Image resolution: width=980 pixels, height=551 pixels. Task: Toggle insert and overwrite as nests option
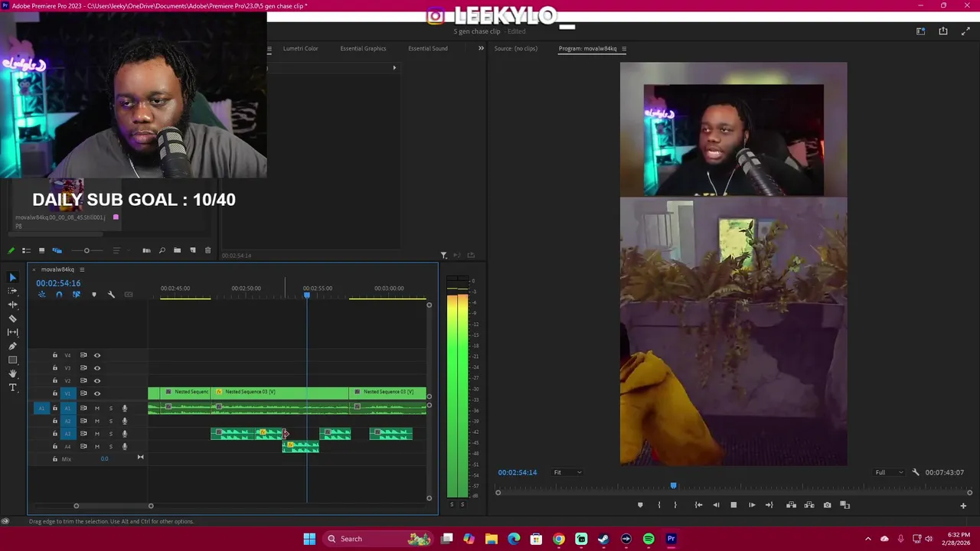click(x=41, y=295)
